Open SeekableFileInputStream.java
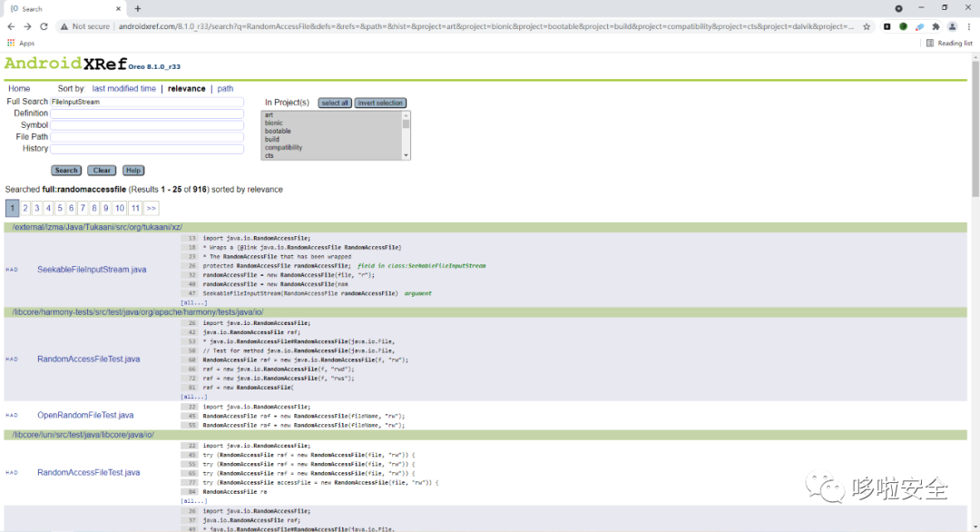The height and width of the screenshot is (532, 980). coord(92,270)
